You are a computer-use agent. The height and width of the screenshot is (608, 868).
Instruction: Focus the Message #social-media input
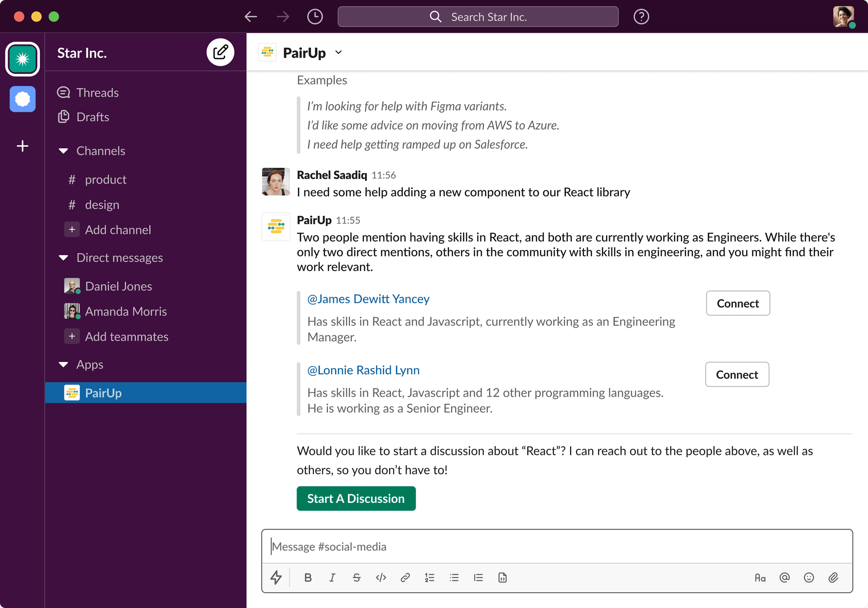click(x=557, y=547)
